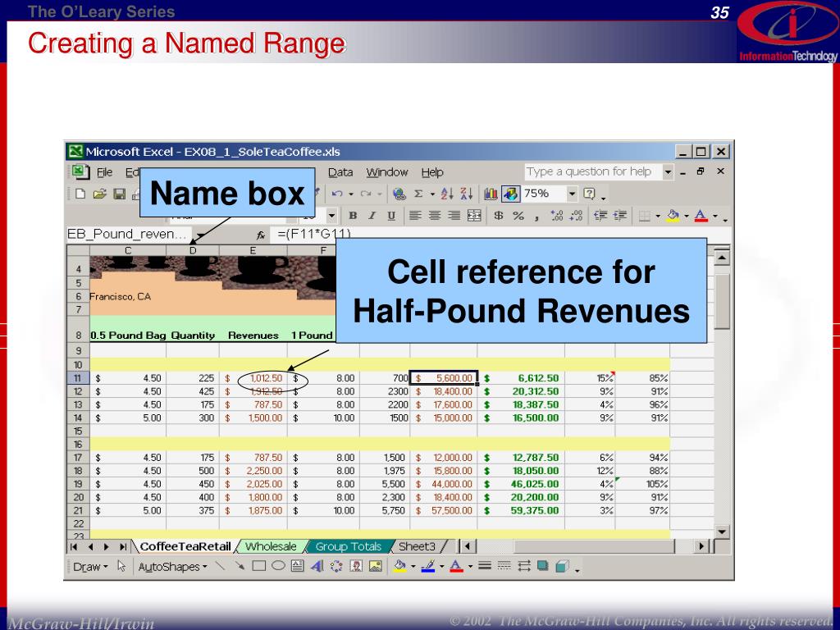This screenshot has width=840, height=630.
Task: Open the Data menu
Action: [340, 172]
